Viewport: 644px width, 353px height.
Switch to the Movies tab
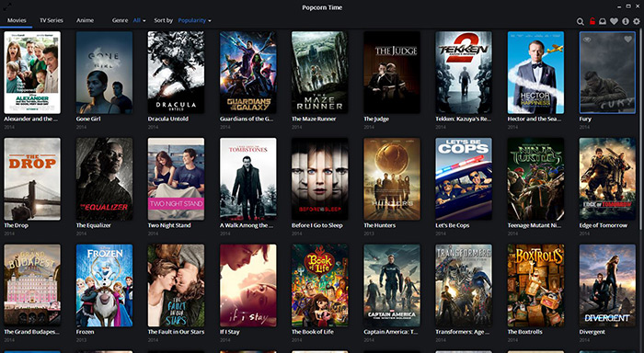tap(17, 20)
